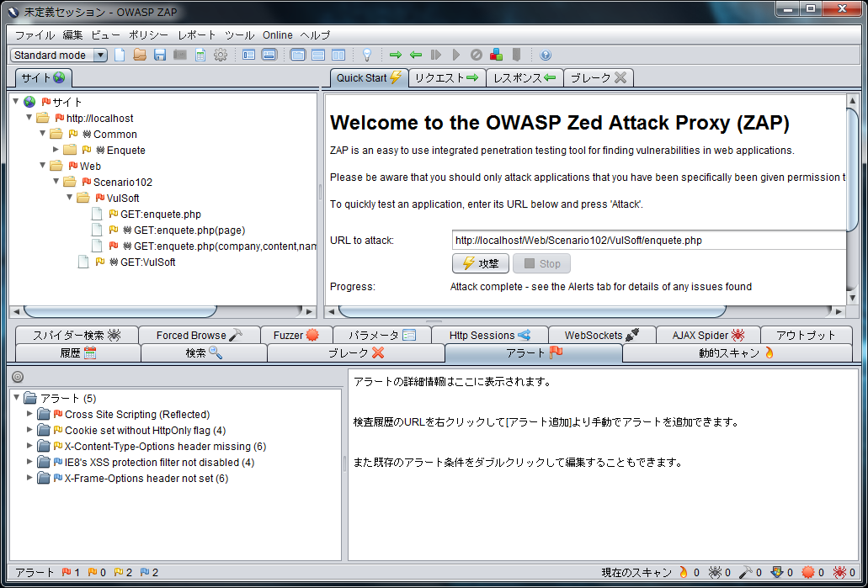
Task: Collapse the VulSoft folder node
Action: tap(70, 197)
